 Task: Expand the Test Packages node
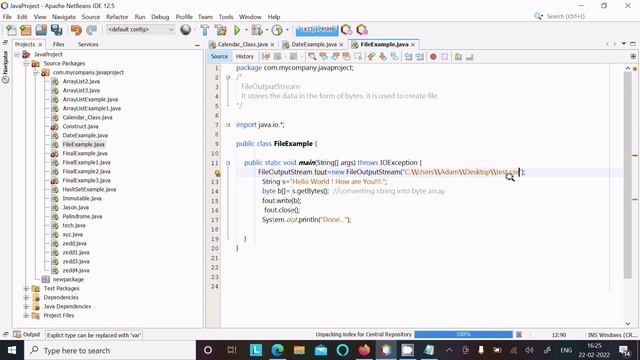tap(26, 289)
